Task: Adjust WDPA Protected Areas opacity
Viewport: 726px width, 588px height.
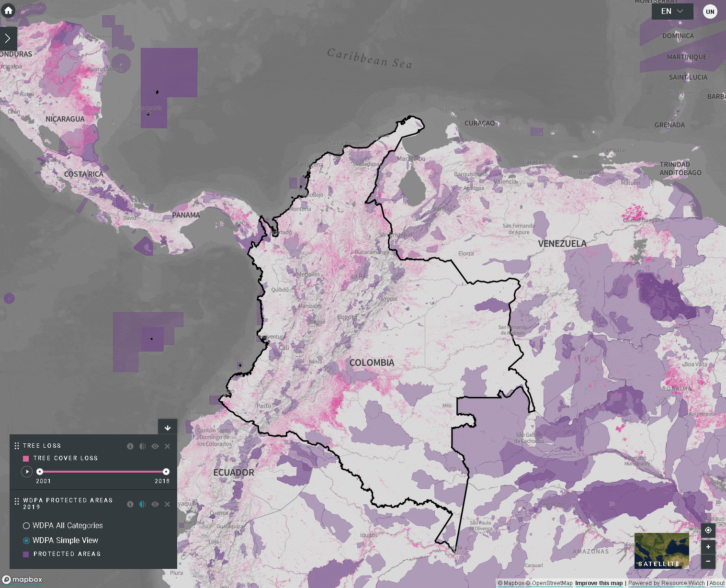Action: (x=143, y=504)
